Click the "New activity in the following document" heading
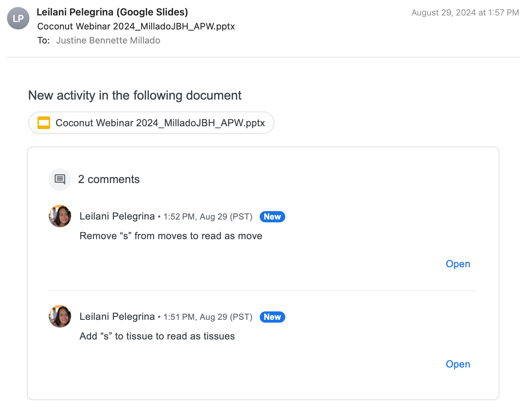The height and width of the screenshot is (411, 532). (135, 95)
